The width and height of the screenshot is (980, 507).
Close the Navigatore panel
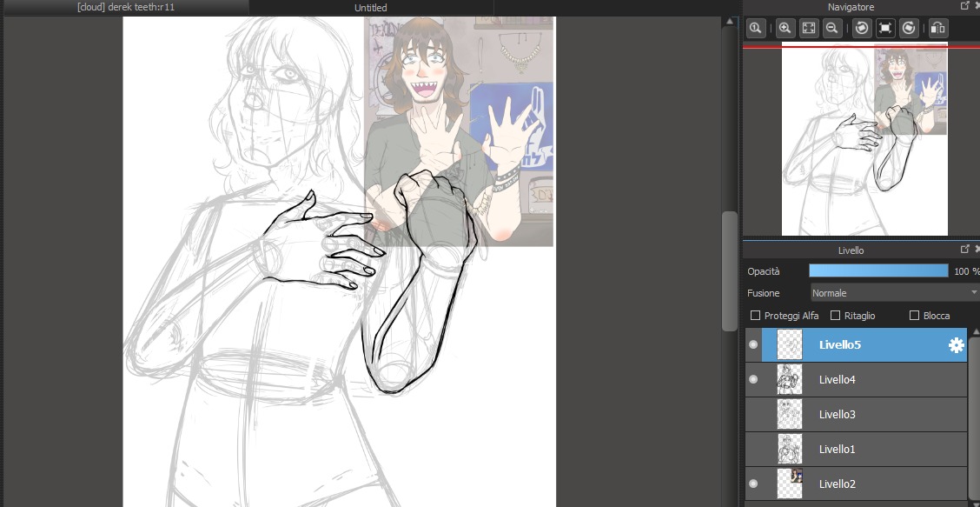coord(977,5)
